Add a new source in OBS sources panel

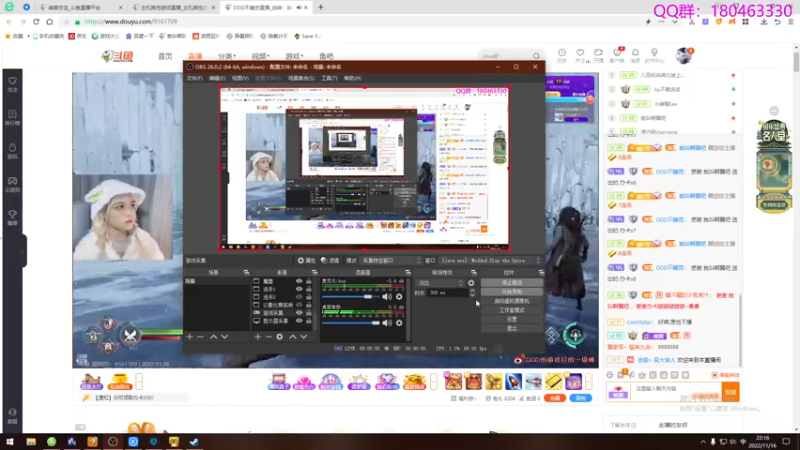(258, 337)
